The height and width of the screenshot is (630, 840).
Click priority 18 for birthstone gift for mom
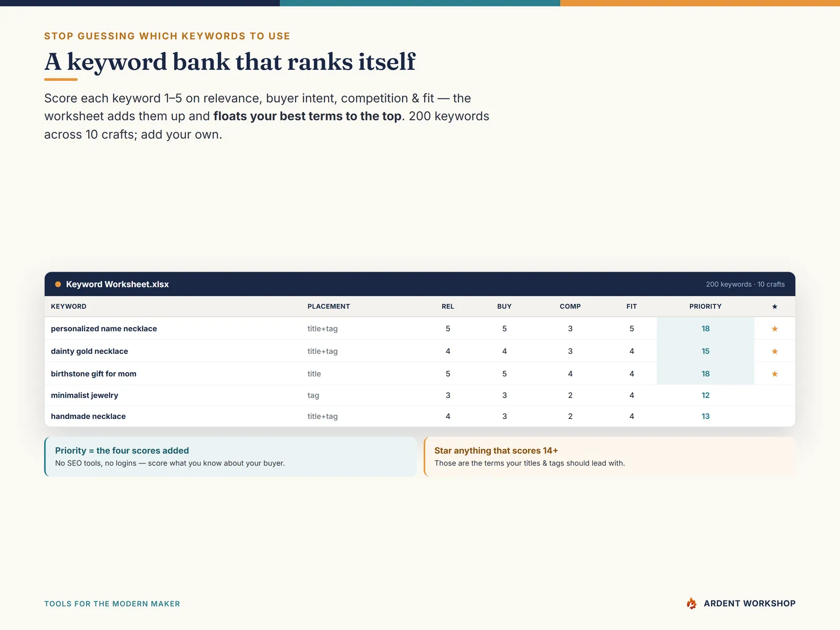point(706,374)
